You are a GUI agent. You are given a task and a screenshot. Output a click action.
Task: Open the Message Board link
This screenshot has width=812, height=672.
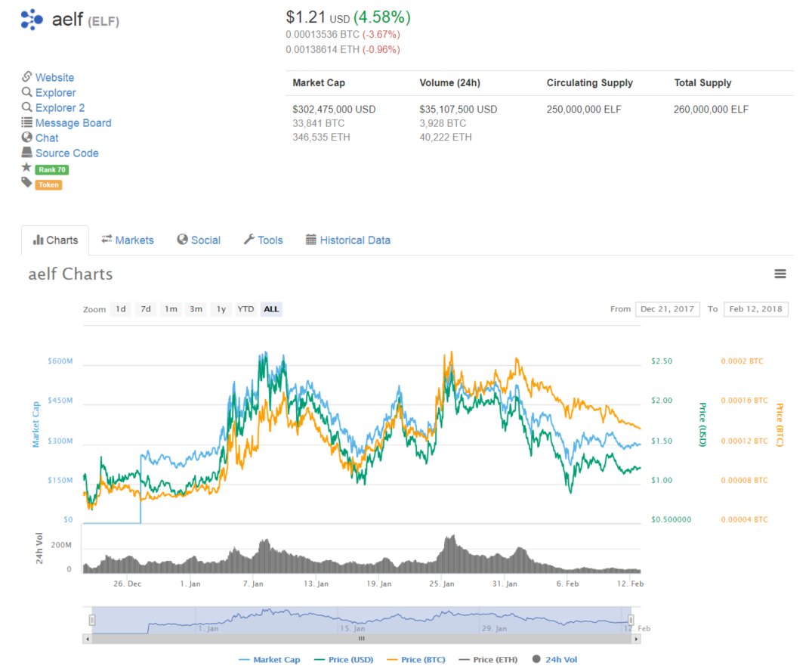coord(73,122)
